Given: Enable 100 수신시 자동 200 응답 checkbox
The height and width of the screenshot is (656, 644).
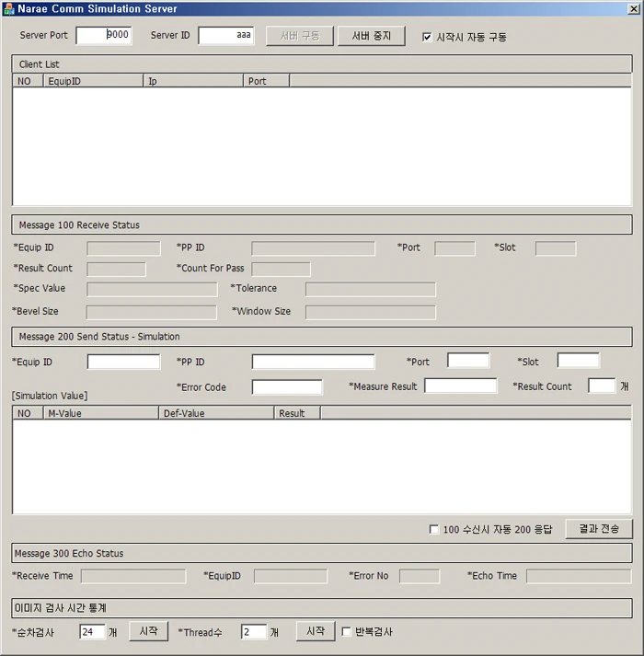Looking at the screenshot, I should [x=434, y=530].
